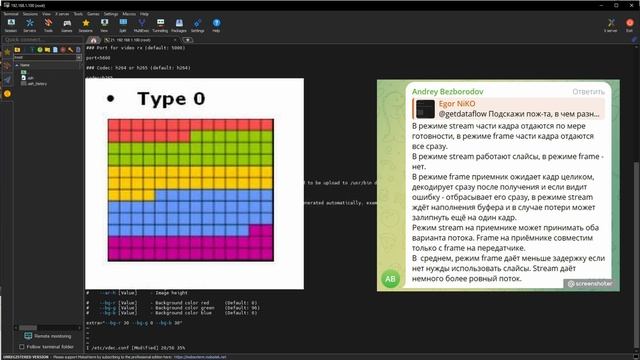Open the Settings toolbar icon
640x360 pixels.
tap(198, 25)
